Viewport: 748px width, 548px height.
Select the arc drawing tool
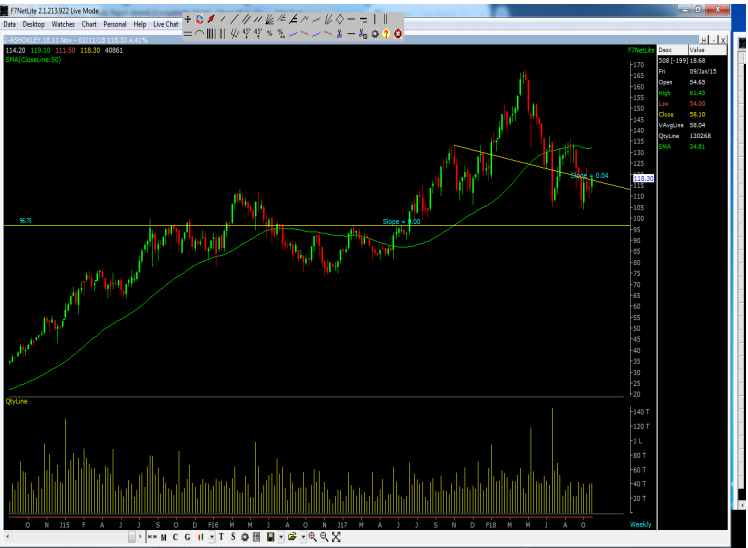point(199,33)
